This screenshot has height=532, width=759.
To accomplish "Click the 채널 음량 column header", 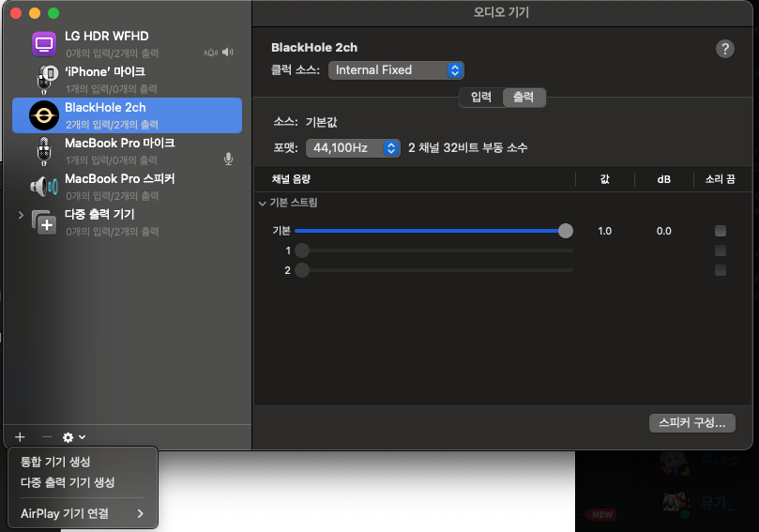I will (x=291, y=179).
